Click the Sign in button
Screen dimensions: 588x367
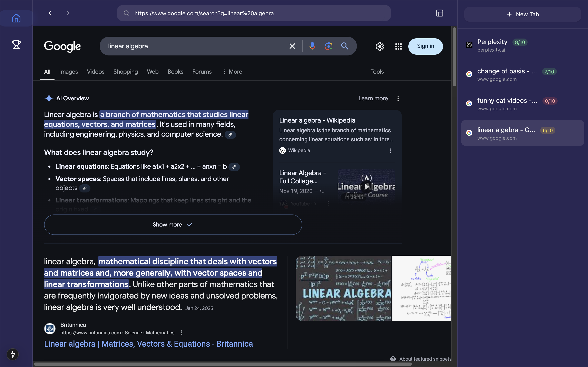(425, 46)
